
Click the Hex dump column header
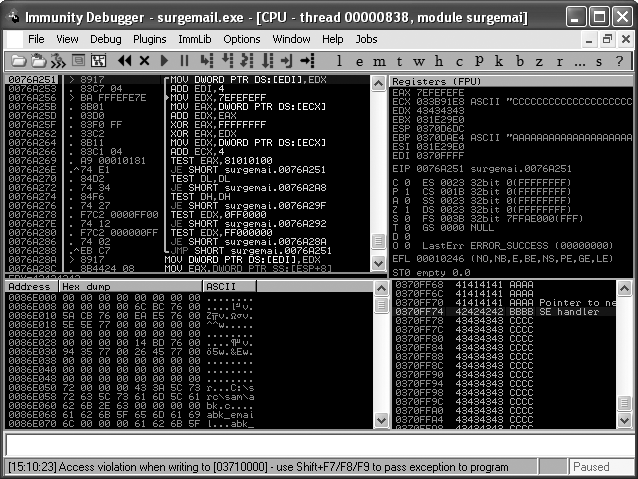pyautogui.click(x=131, y=287)
